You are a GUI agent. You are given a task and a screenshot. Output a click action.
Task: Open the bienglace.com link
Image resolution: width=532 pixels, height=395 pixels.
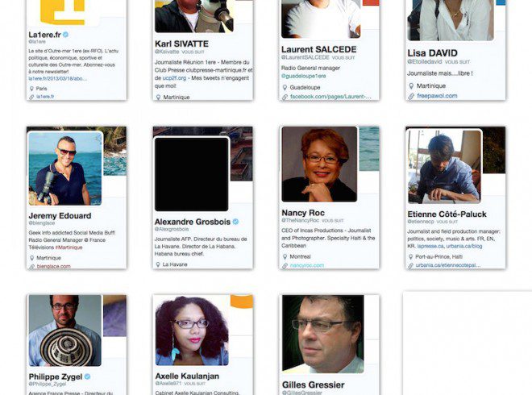tap(54, 266)
